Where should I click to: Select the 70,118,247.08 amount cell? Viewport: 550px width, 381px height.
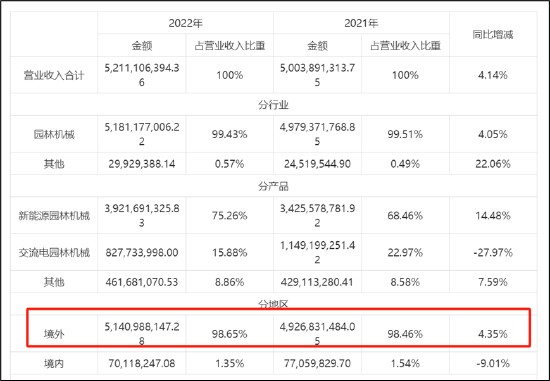(142, 363)
